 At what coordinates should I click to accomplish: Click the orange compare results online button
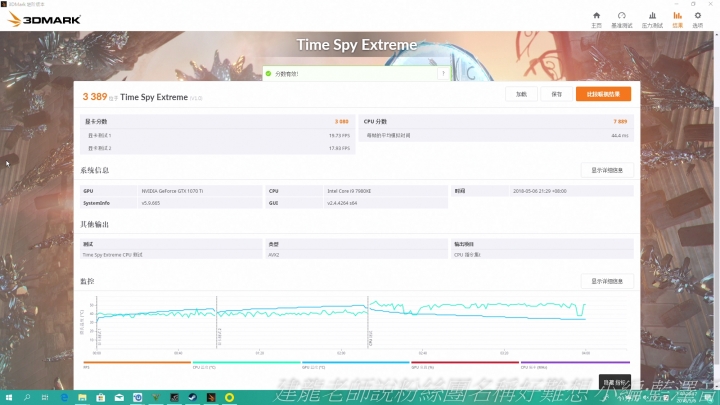pos(603,94)
